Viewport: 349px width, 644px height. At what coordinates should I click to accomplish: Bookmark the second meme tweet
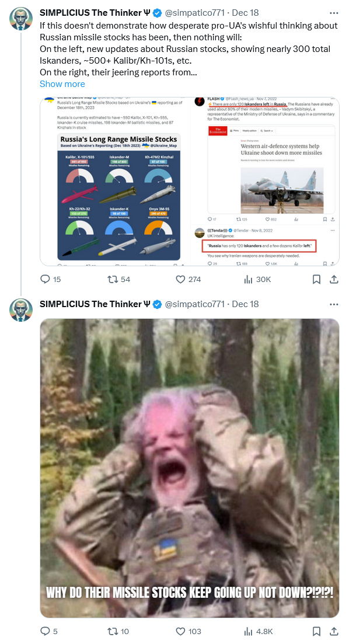click(316, 631)
